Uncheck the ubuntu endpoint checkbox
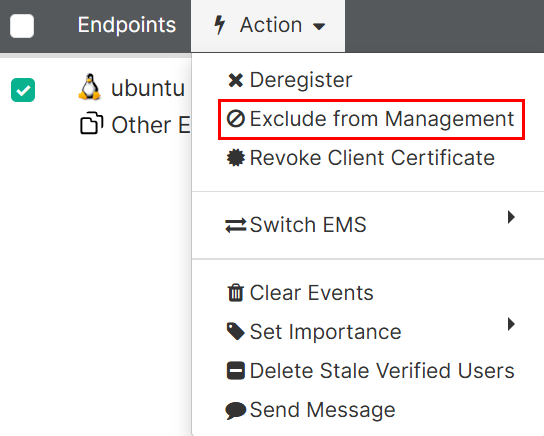Viewport: 544px width, 436px height. [x=23, y=90]
